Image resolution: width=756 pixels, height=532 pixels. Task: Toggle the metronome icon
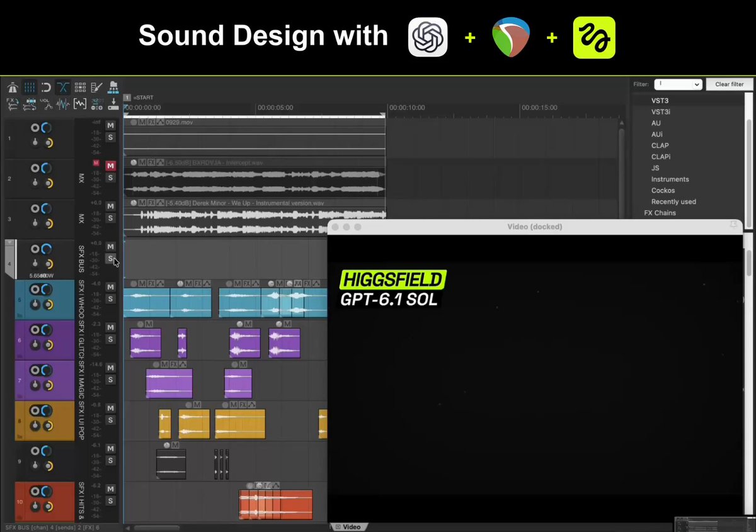(x=13, y=88)
